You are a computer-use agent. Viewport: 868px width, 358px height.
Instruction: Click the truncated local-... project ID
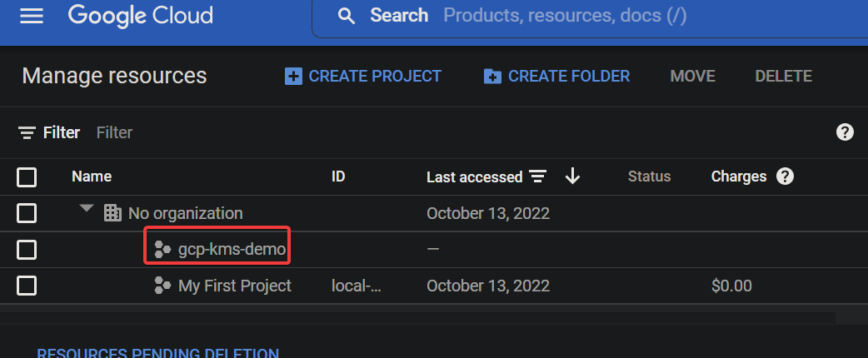point(356,286)
